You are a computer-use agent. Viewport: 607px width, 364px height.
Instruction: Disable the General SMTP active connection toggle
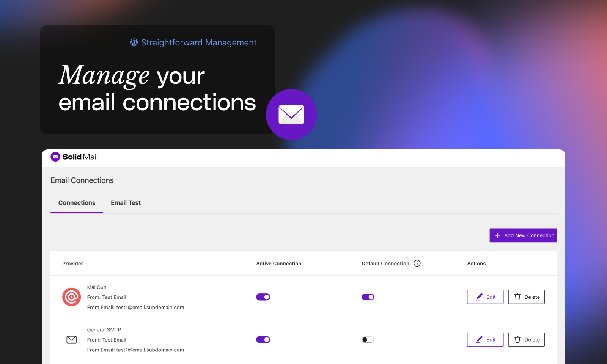click(263, 340)
